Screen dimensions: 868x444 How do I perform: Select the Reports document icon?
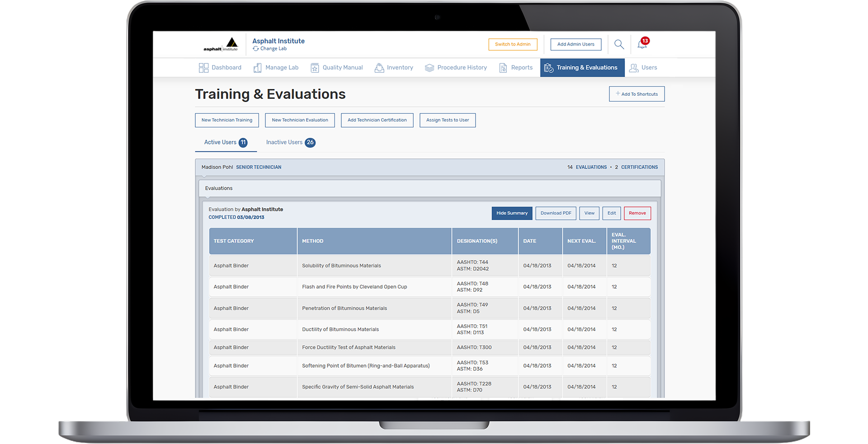(503, 67)
